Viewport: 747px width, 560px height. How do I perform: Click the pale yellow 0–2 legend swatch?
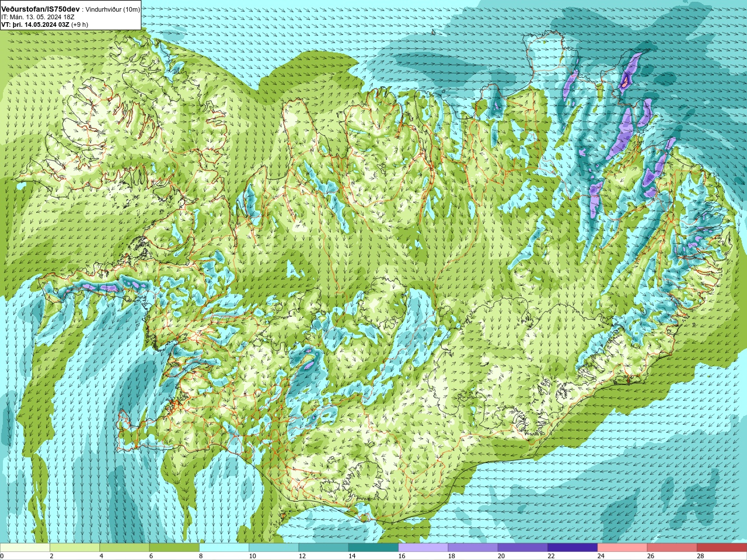(25, 548)
